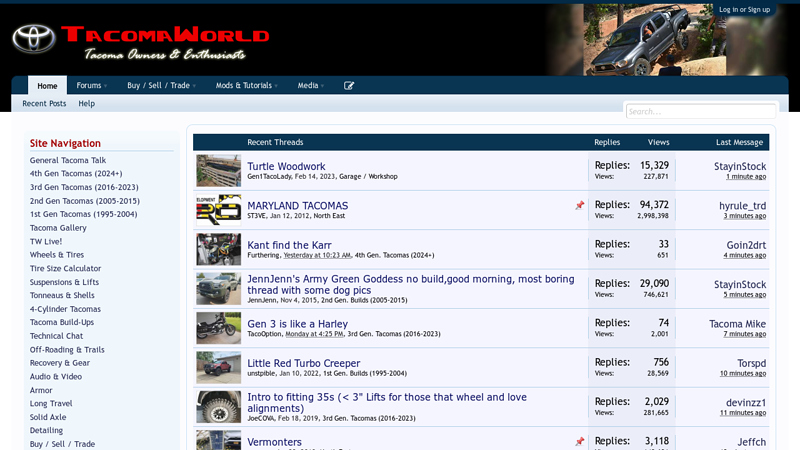Open 1st Gen Tacomas (1995-2004) link

pos(84,214)
